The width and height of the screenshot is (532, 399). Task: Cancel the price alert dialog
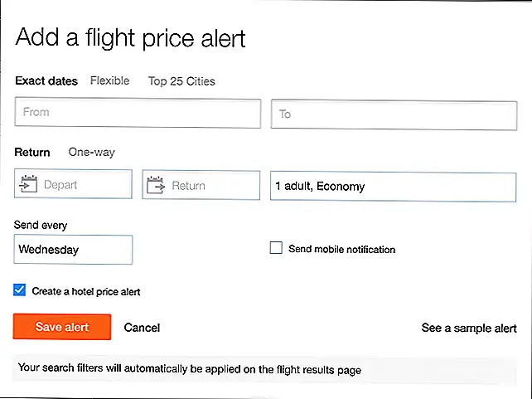point(142,328)
